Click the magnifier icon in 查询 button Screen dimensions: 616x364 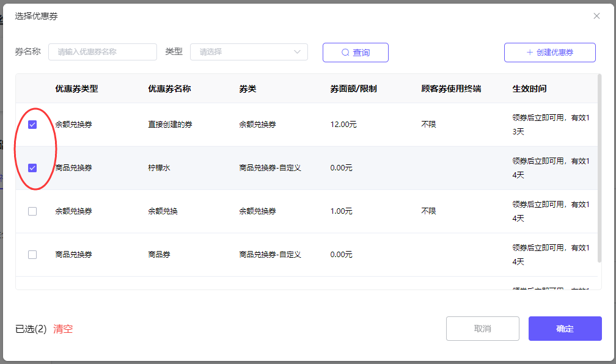(x=345, y=53)
